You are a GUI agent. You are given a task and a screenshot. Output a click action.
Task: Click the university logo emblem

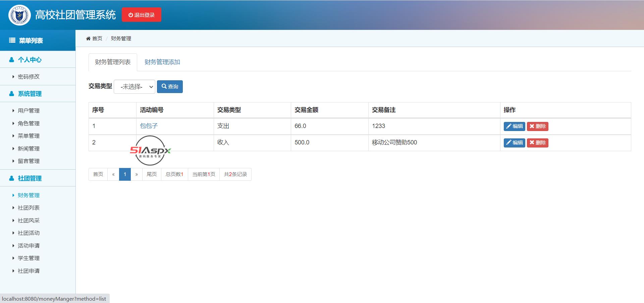pyautogui.click(x=19, y=15)
